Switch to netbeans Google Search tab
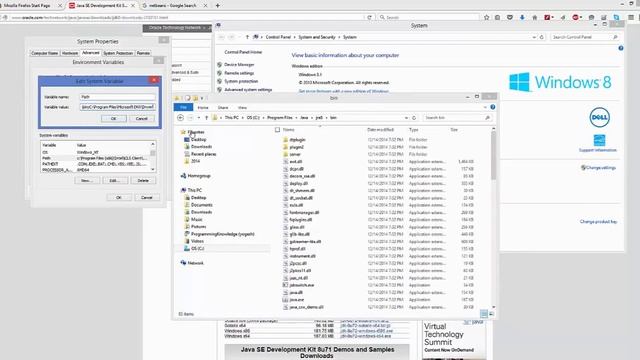 172,6
